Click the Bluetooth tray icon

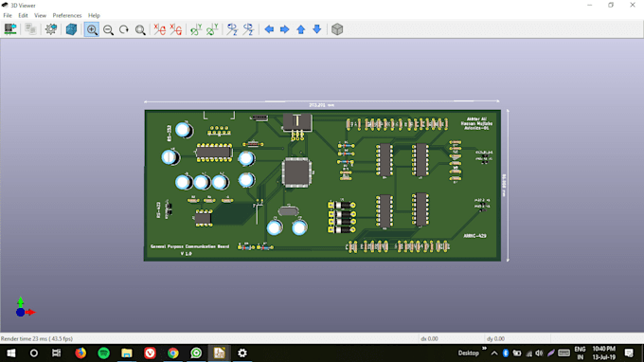(x=506, y=353)
